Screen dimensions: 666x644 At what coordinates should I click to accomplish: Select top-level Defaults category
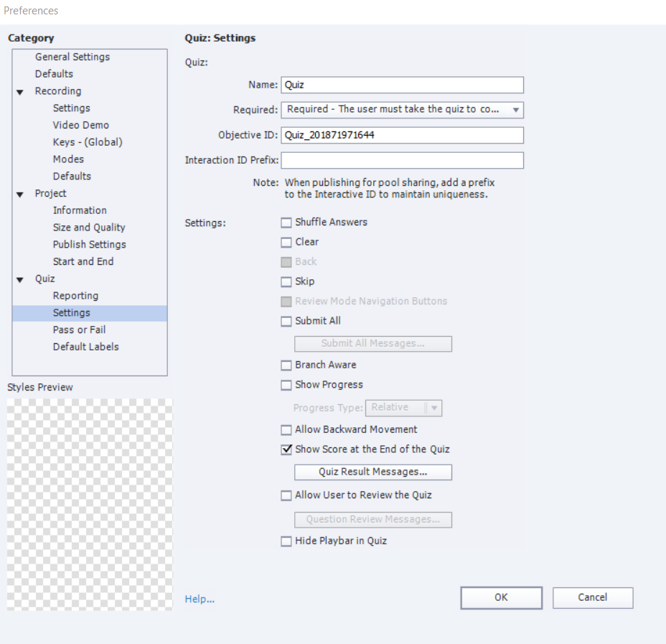pyautogui.click(x=54, y=74)
